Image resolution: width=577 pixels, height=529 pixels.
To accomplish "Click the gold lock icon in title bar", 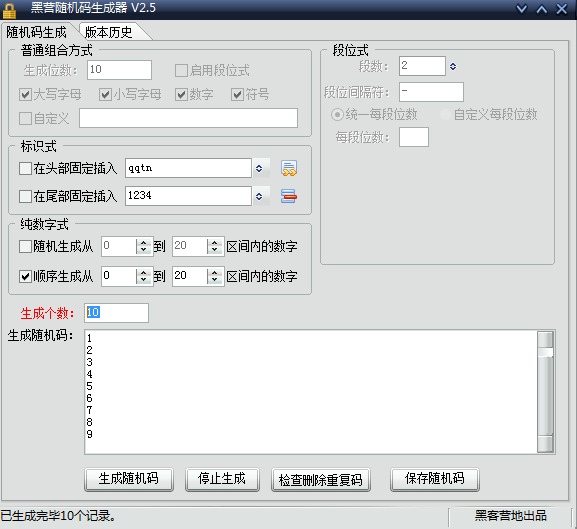I will click(x=9, y=10).
